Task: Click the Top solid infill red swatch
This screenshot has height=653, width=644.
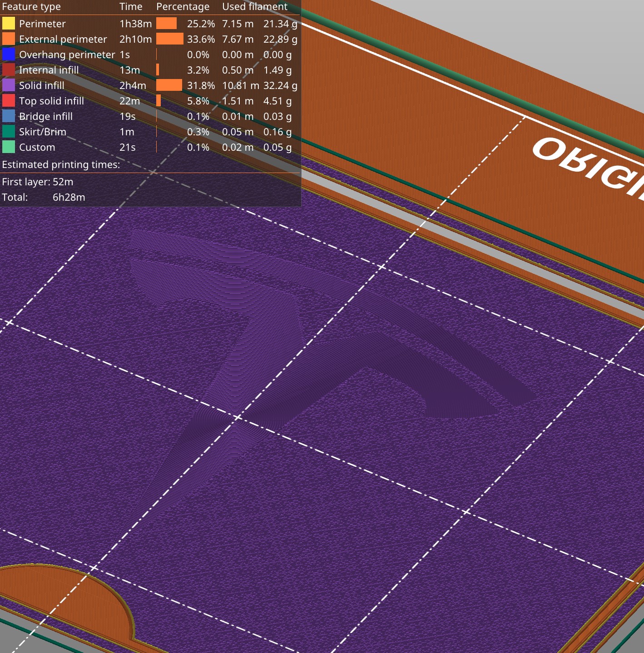Action: coord(9,101)
